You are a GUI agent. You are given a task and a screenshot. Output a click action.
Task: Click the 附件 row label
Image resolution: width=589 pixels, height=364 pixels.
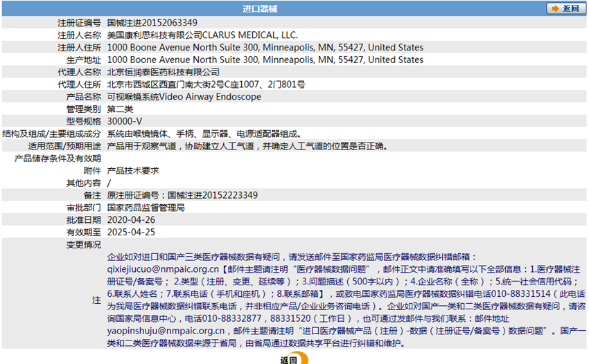click(92, 171)
